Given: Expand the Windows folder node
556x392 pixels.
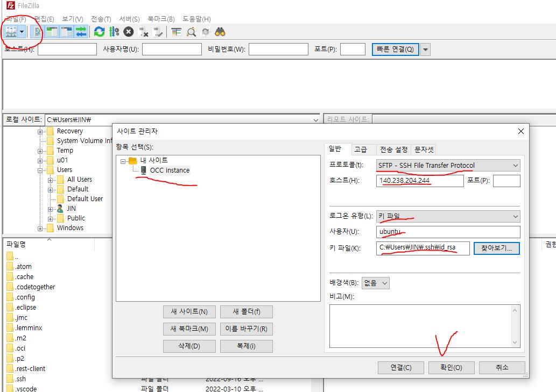Looking at the screenshot, I should [x=40, y=229].
